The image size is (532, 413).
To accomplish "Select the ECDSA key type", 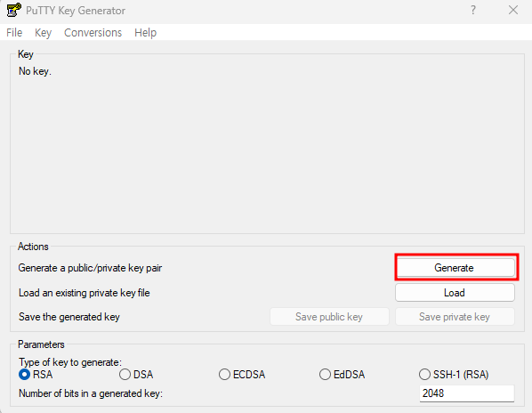I will click(x=242, y=375).
